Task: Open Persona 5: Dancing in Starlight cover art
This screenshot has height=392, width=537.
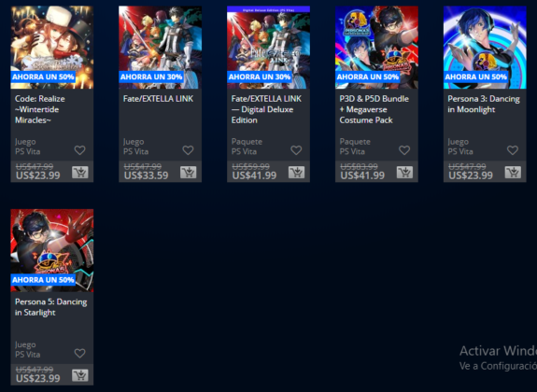Action: pyautogui.click(x=52, y=250)
